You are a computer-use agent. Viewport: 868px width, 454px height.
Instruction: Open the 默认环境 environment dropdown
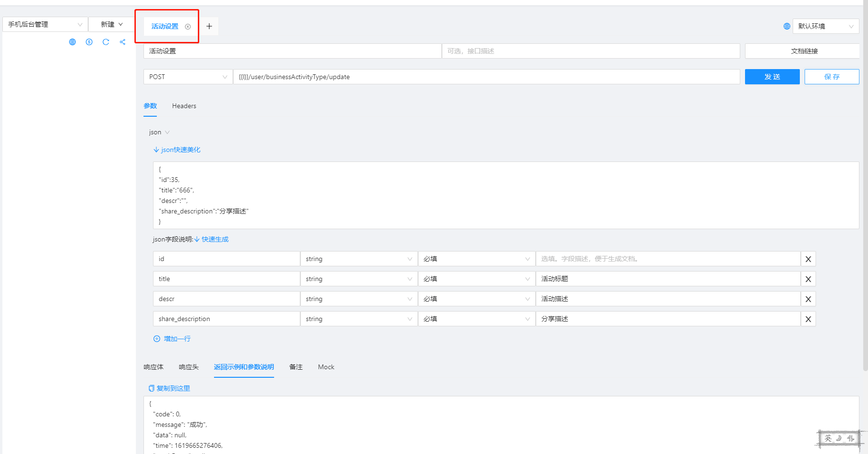coord(826,26)
